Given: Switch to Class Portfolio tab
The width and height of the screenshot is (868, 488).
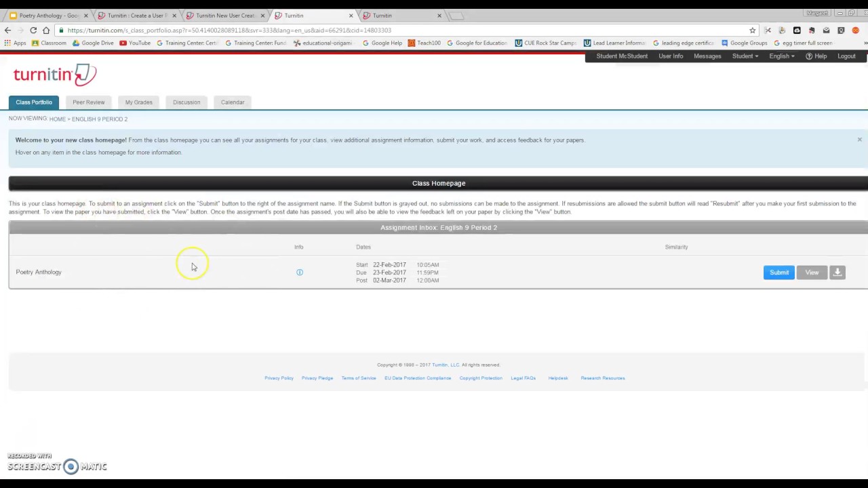Looking at the screenshot, I should pyautogui.click(x=34, y=102).
